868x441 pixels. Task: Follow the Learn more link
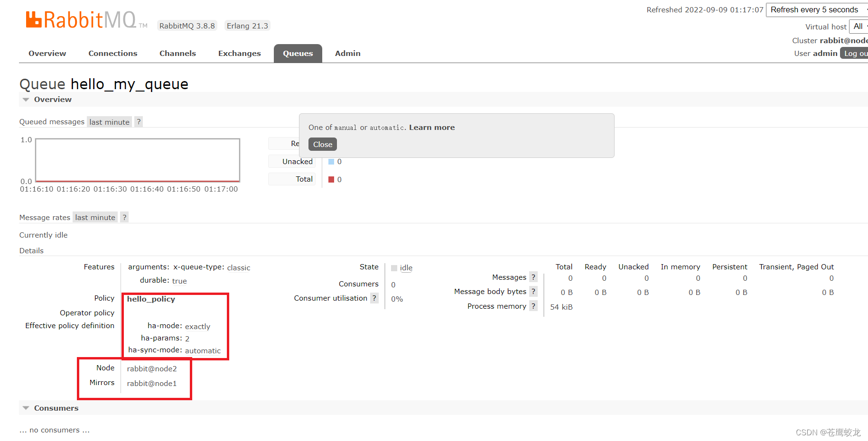pos(432,128)
